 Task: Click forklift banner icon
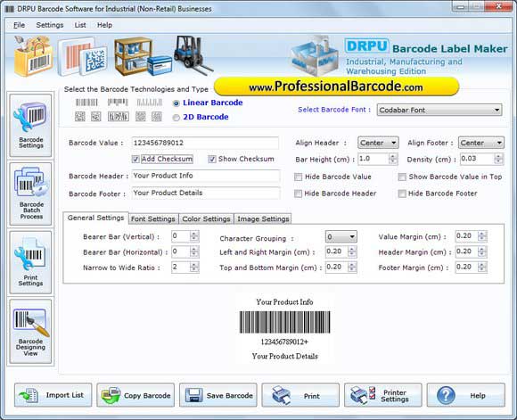pyautogui.click(x=193, y=54)
